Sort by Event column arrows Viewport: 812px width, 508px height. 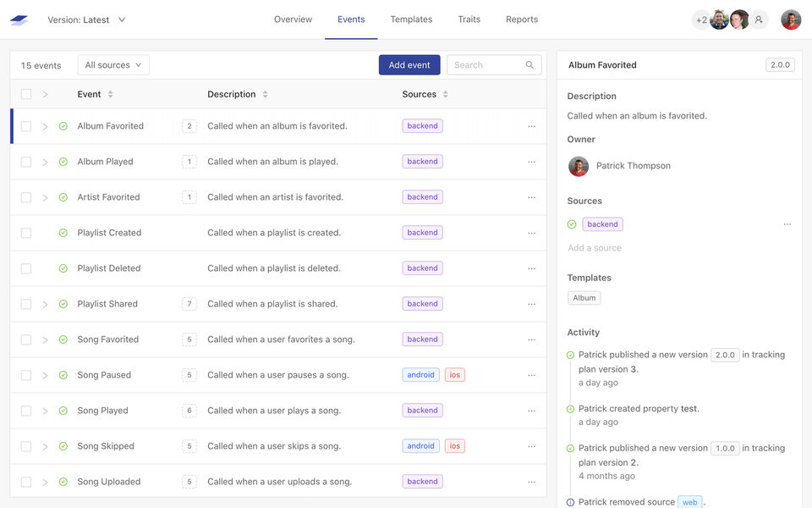(110, 95)
